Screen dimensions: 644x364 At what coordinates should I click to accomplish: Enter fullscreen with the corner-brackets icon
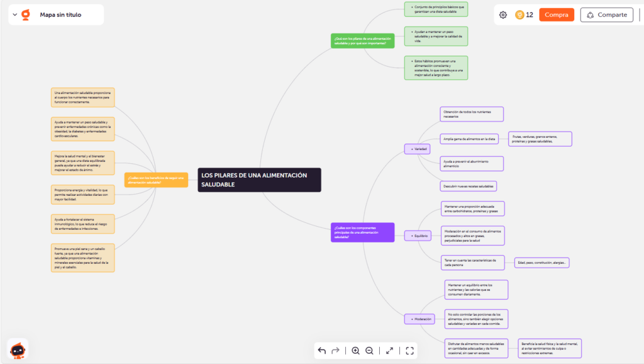click(x=410, y=351)
